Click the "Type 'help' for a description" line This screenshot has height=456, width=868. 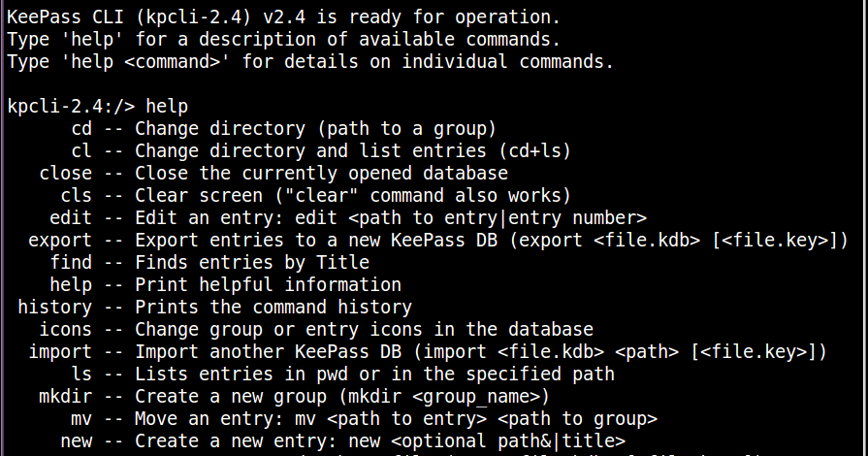283,40
